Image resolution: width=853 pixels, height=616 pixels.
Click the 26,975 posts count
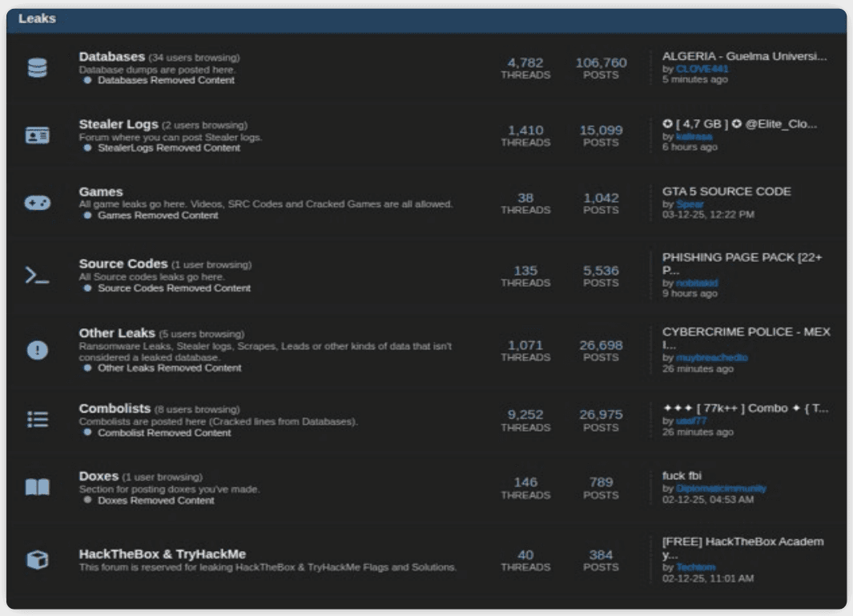602,415
